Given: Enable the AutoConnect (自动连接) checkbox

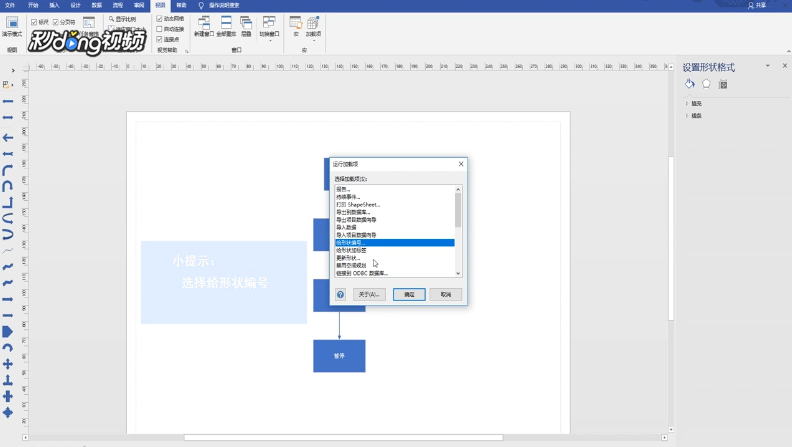Looking at the screenshot, I should pos(159,29).
